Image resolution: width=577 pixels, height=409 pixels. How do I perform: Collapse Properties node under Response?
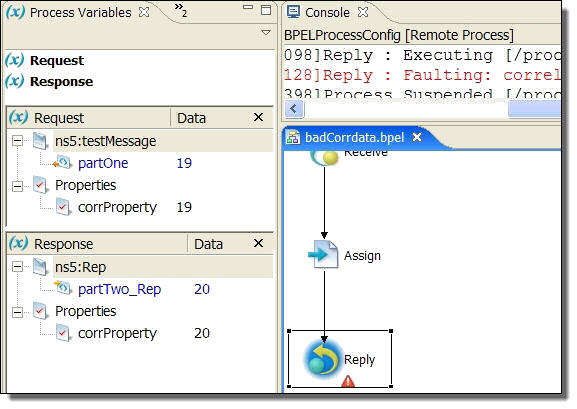(17, 312)
